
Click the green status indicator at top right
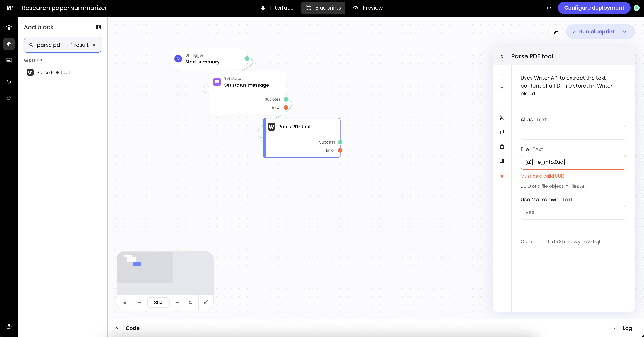coord(637,8)
